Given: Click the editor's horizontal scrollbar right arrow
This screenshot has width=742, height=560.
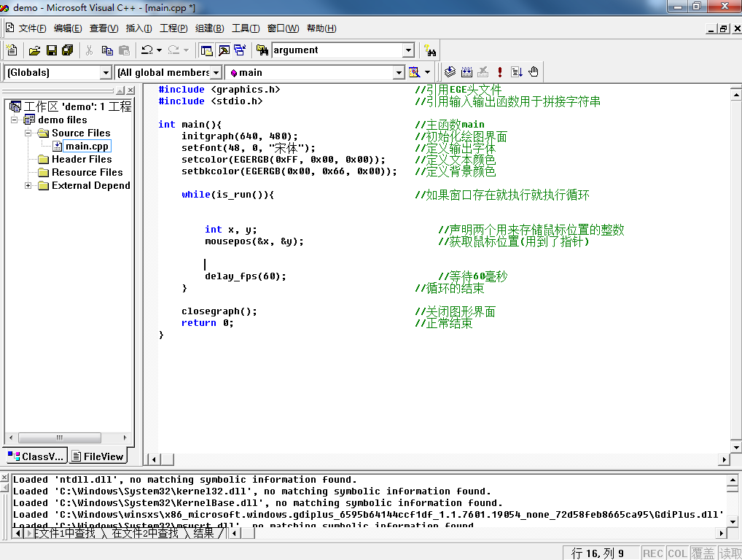Looking at the screenshot, I should pos(725,459).
